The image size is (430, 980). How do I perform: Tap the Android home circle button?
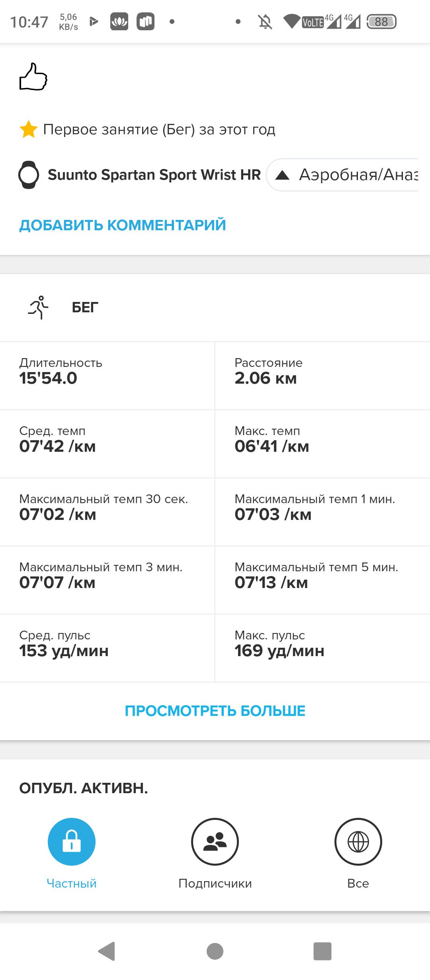click(215, 951)
